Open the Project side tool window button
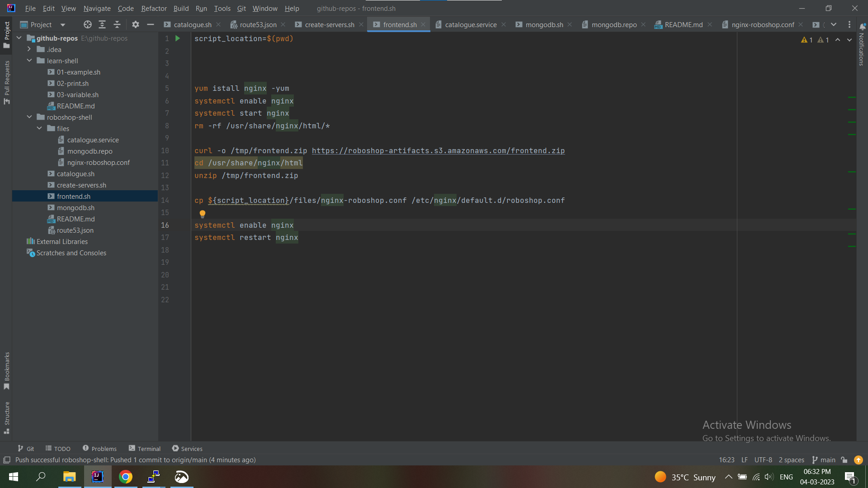 point(7,34)
